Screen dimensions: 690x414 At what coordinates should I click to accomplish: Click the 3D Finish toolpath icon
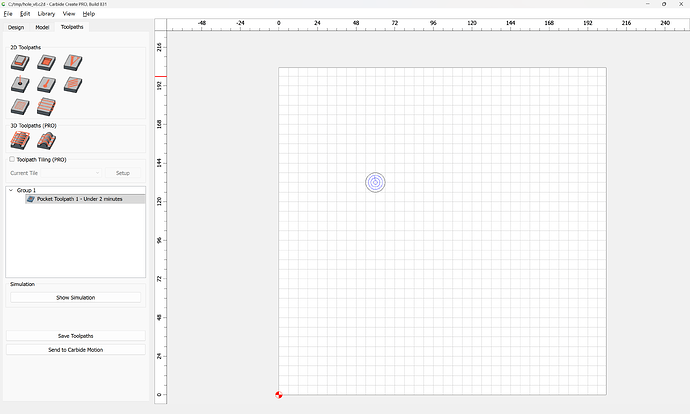tap(46, 142)
